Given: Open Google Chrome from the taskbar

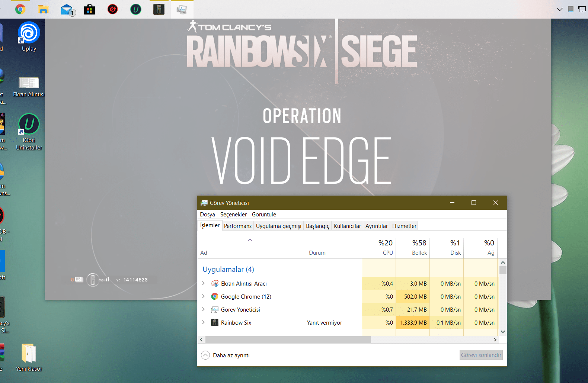Looking at the screenshot, I should [x=20, y=9].
